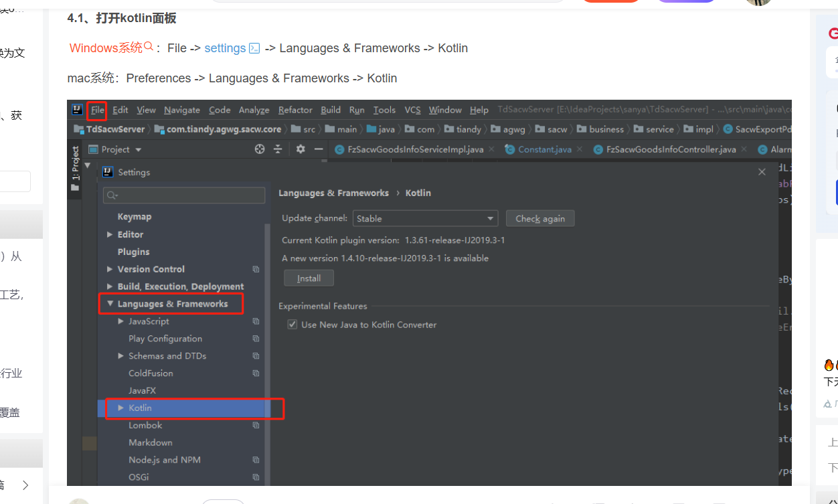838x504 pixels.
Task: Open the Help menu
Action: pos(479,110)
